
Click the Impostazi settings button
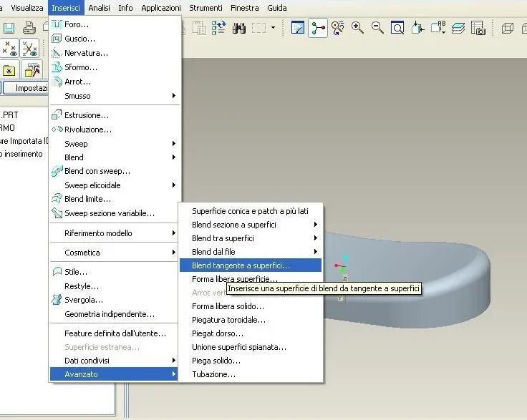click(26, 88)
